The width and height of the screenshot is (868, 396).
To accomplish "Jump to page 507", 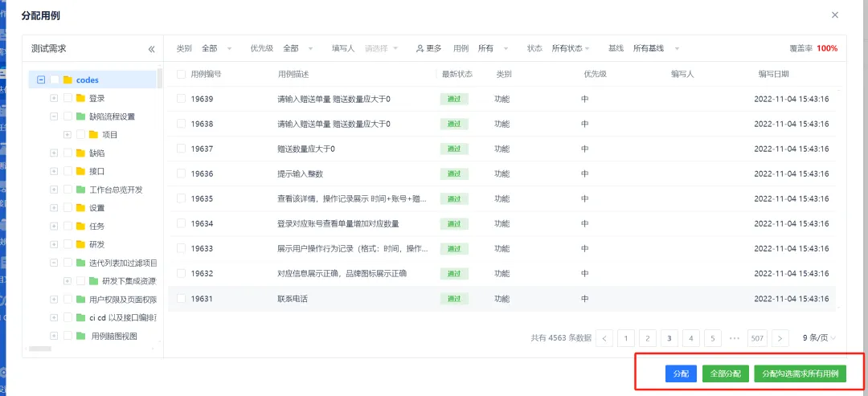I will (x=757, y=338).
